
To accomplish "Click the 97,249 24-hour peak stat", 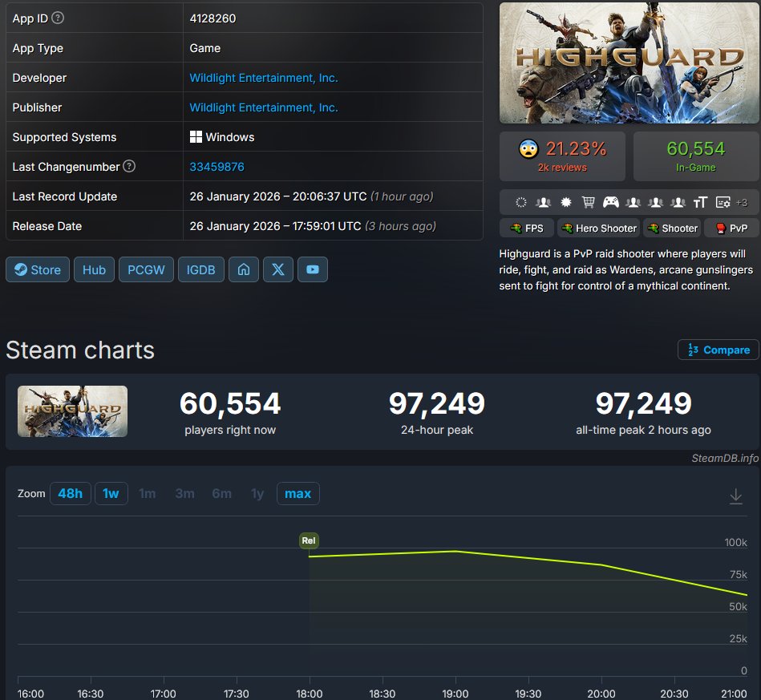I will pyautogui.click(x=437, y=412).
